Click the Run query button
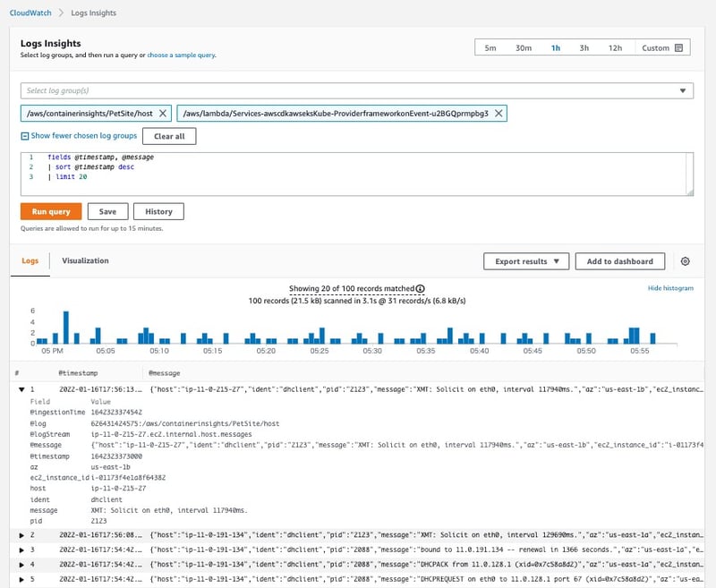 pyautogui.click(x=51, y=211)
